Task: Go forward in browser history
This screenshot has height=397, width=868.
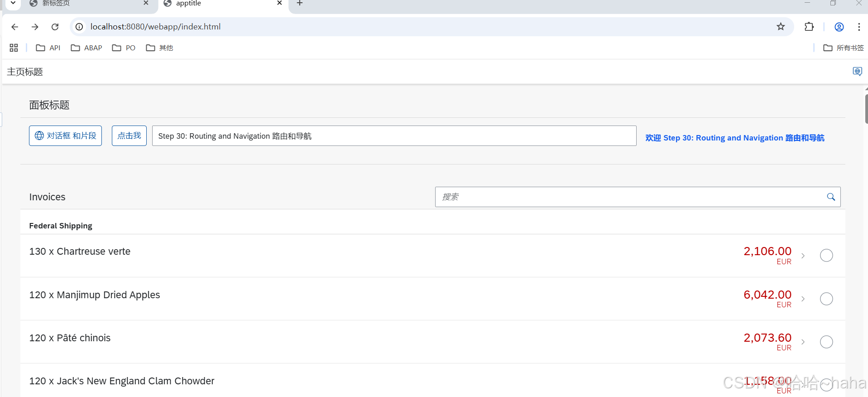Action: [35, 27]
